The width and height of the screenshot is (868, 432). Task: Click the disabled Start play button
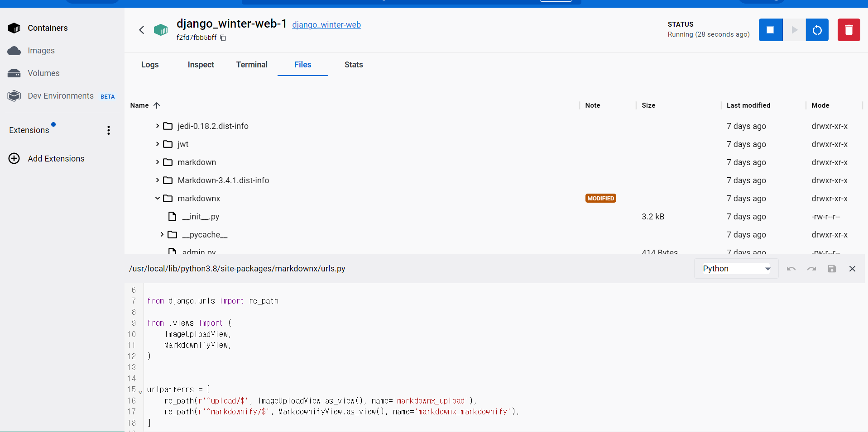click(x=794, y=30)
